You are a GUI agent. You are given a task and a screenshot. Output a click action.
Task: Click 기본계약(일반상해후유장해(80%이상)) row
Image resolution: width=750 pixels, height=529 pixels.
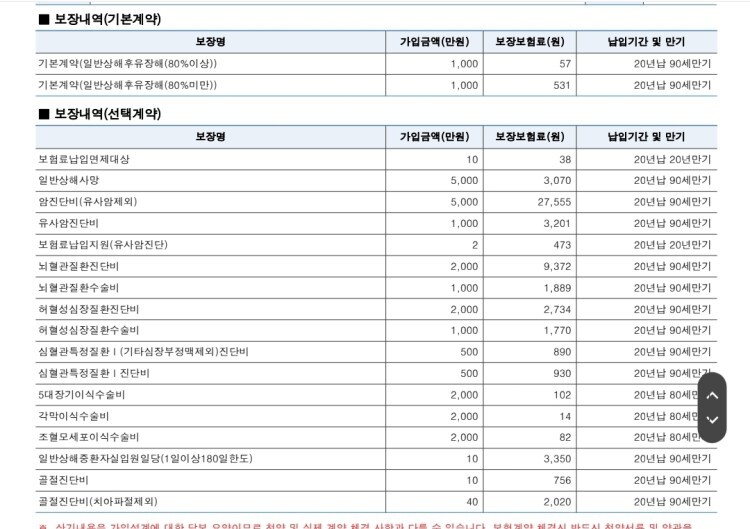point(127,63)
